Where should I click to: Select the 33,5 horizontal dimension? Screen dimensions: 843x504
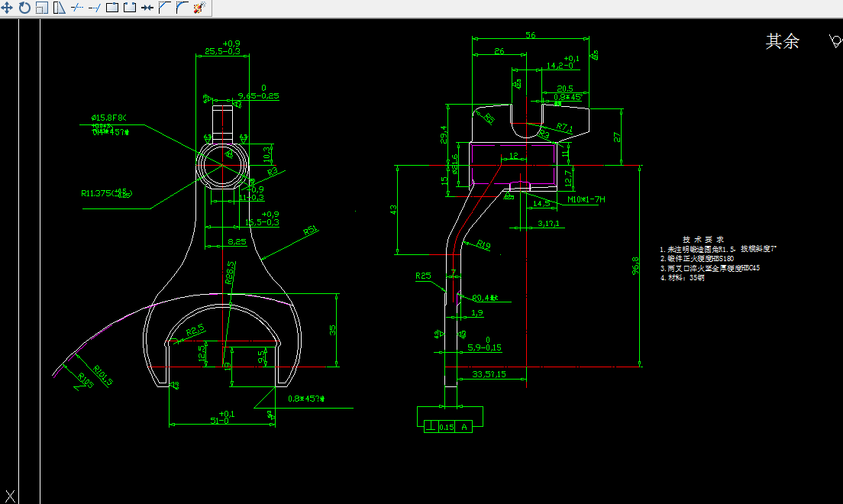click(489, 374)
